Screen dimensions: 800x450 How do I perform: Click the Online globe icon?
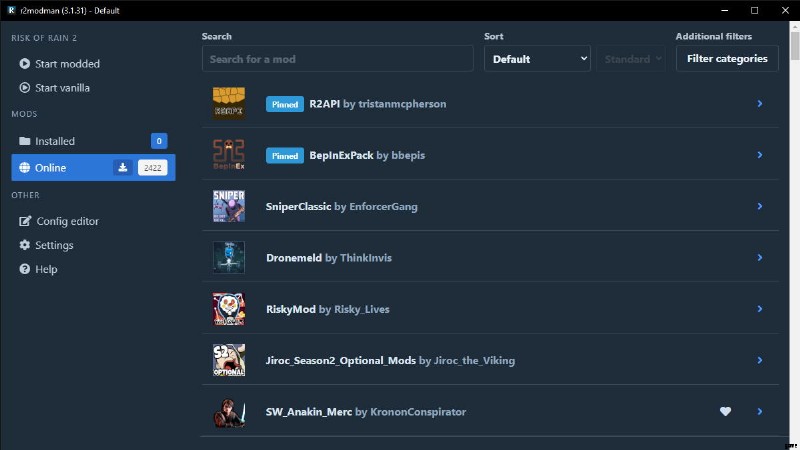(24, 167)
